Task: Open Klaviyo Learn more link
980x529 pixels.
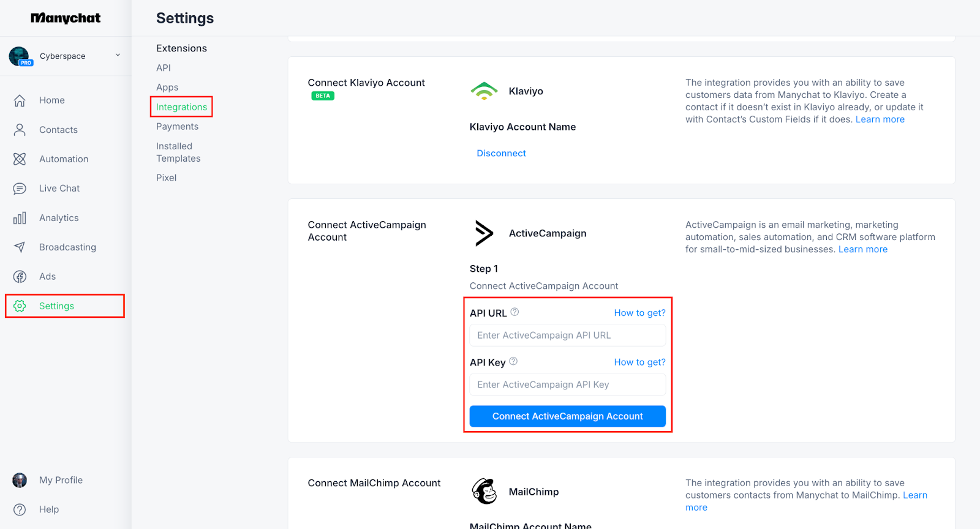Action: click(x=880, y=119)
